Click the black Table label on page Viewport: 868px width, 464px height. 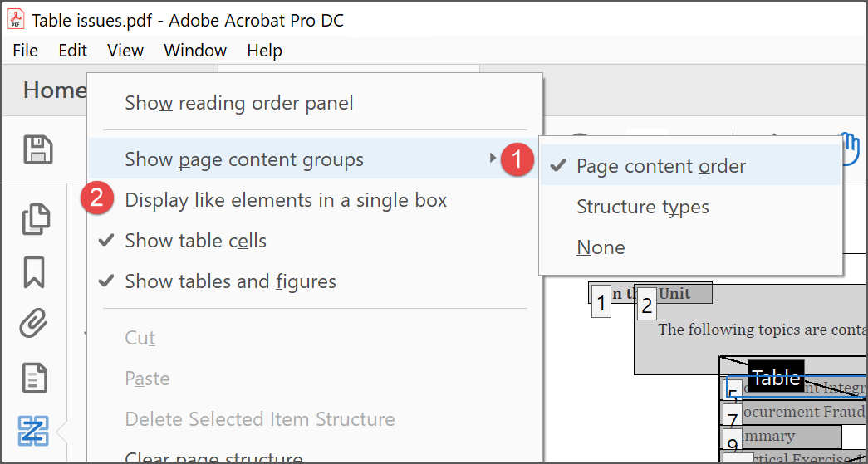coord(776,378)
